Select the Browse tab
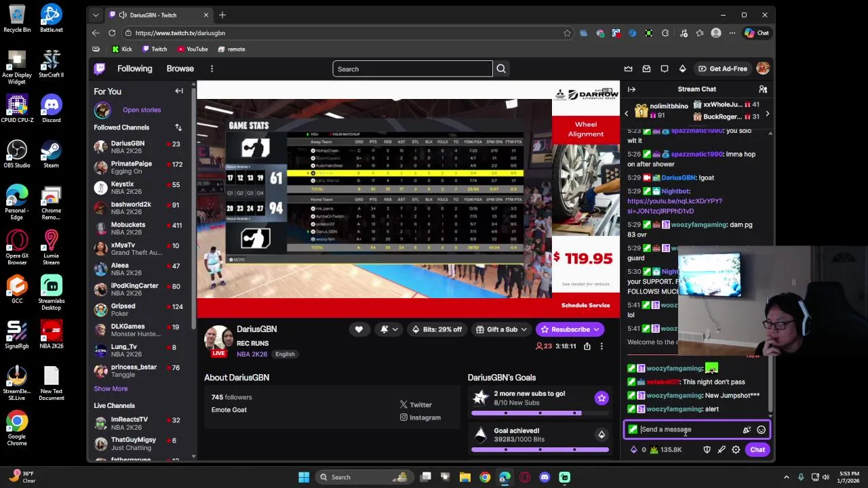The width and height of the screenshot is (868, 488). pos(180,68)
